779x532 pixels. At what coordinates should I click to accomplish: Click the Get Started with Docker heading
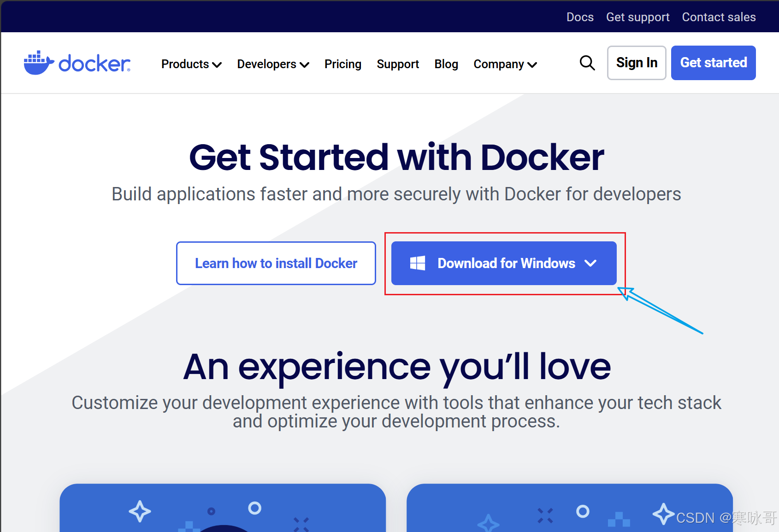point(396,158)
